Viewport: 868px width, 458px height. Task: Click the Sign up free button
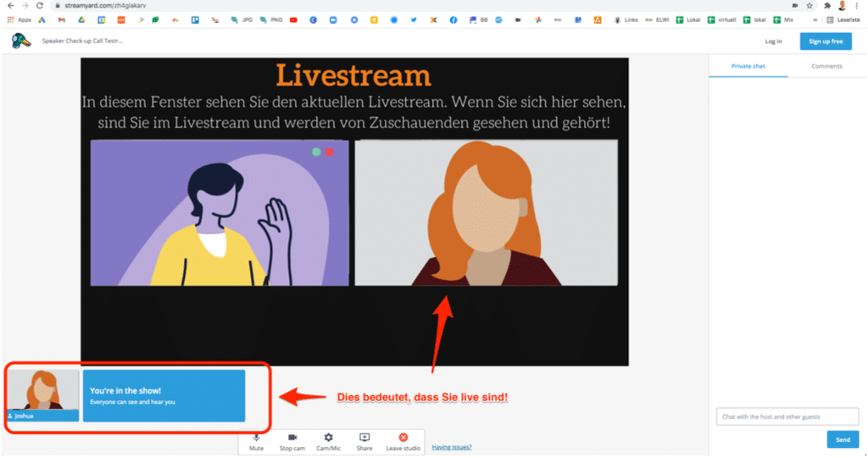826,42
